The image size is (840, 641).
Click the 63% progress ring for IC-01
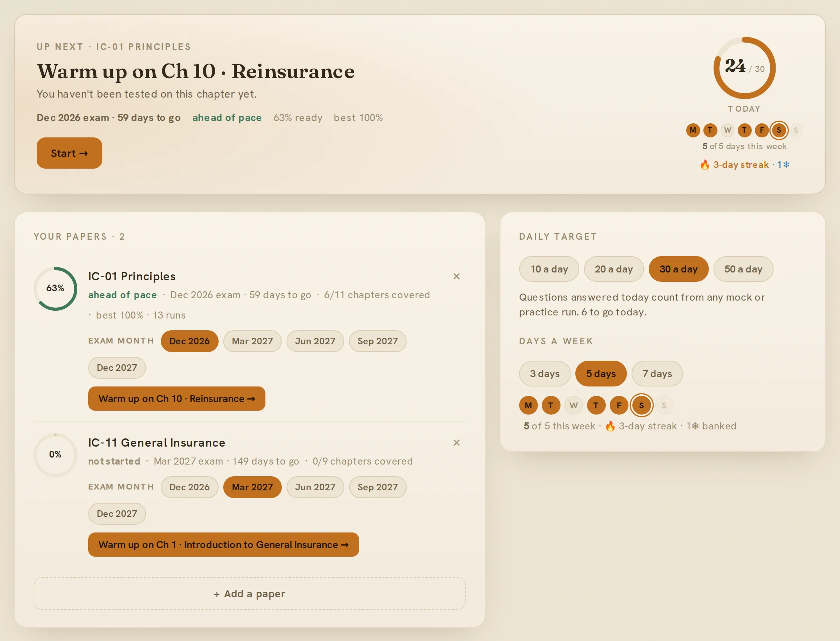(55, 289)
